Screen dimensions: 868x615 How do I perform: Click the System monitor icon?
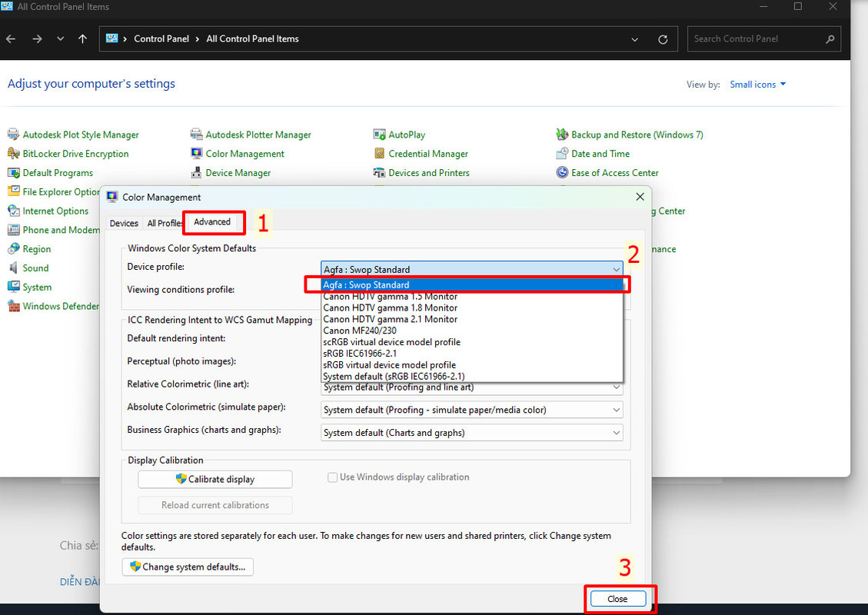[13, 287]
